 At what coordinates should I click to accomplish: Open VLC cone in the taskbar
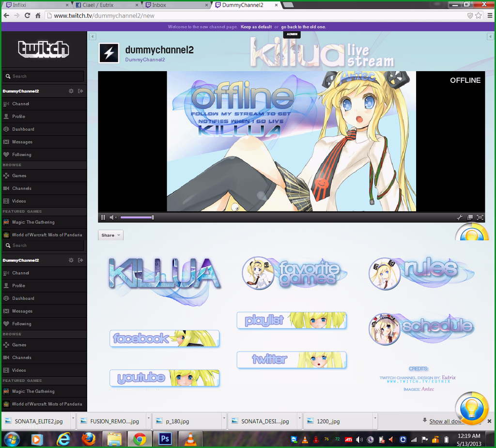point(190,439)
